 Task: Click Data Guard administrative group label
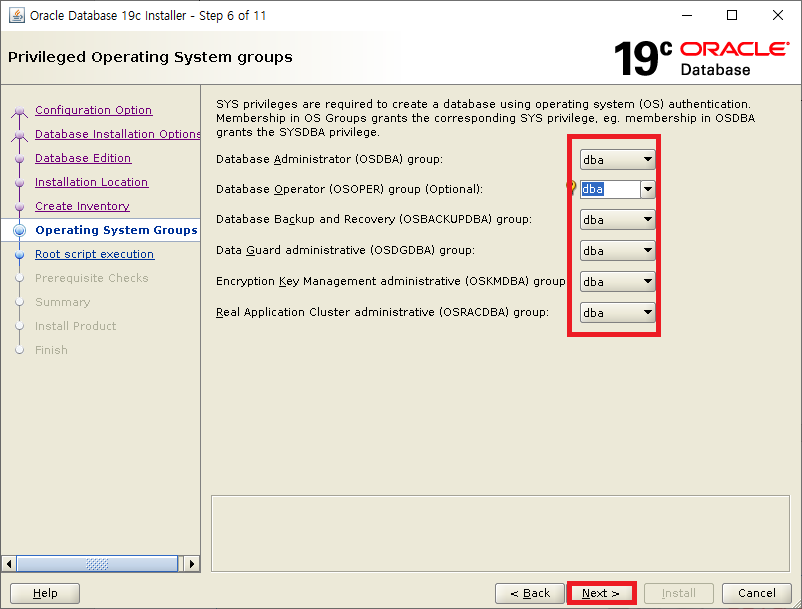345,250
